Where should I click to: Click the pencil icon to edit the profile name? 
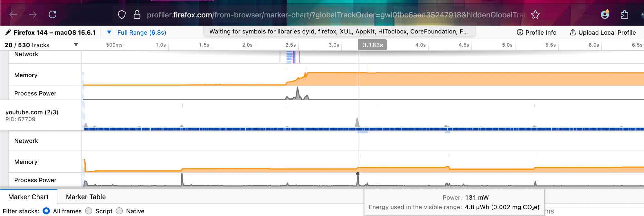click(8, 32)
